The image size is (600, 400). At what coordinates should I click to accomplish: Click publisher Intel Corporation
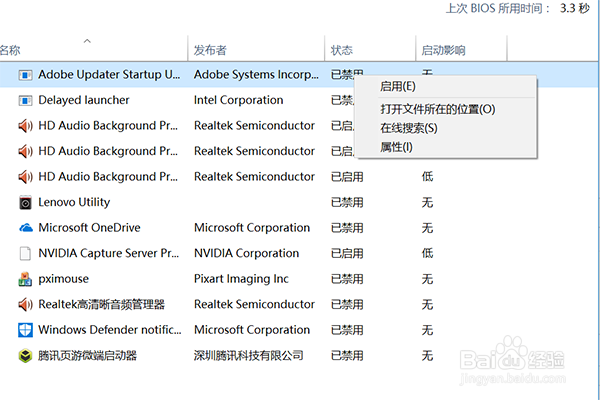pos(238,100)
